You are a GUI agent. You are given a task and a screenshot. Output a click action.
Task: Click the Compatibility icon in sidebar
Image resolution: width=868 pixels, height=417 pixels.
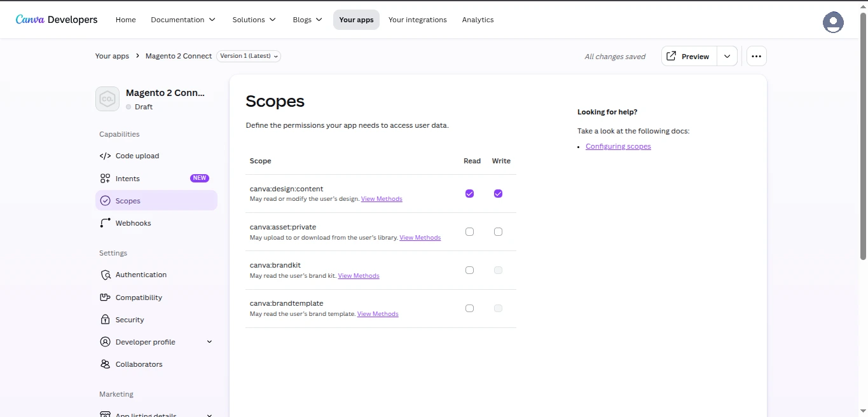tap(105, 297)
